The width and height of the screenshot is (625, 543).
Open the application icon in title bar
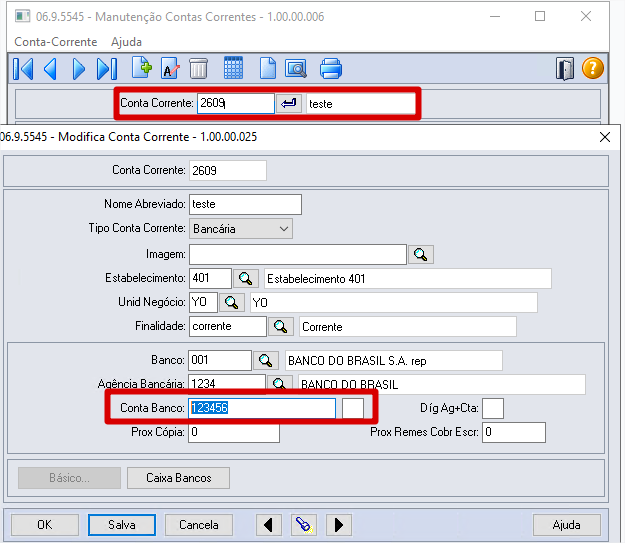click(x=22, y=16)
